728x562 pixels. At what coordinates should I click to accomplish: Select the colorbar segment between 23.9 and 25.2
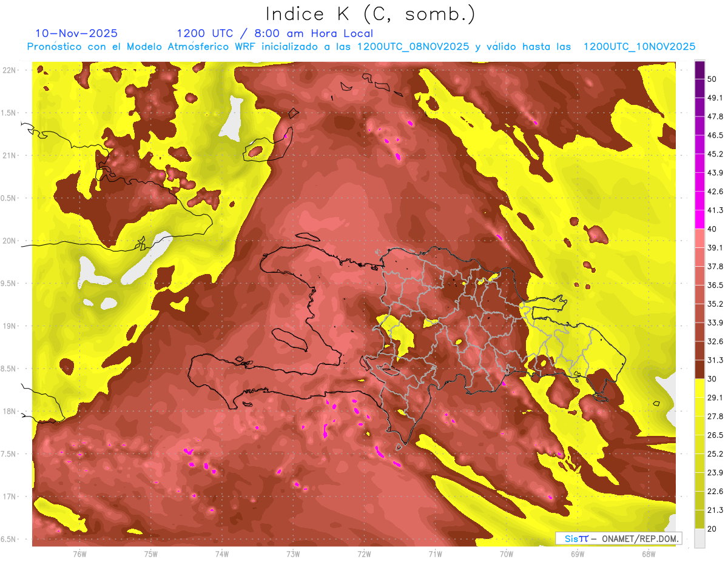coord(699,463)
